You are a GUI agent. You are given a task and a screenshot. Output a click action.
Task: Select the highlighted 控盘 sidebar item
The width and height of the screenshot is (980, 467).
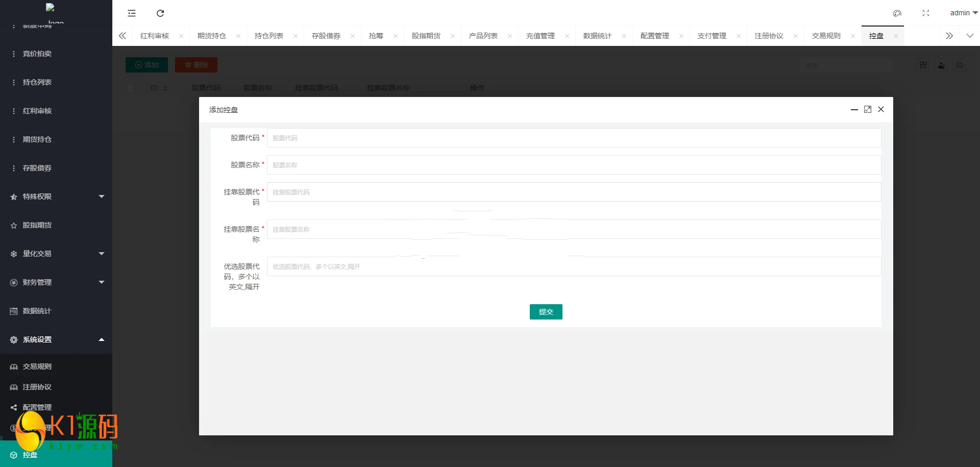click(56, 455)
